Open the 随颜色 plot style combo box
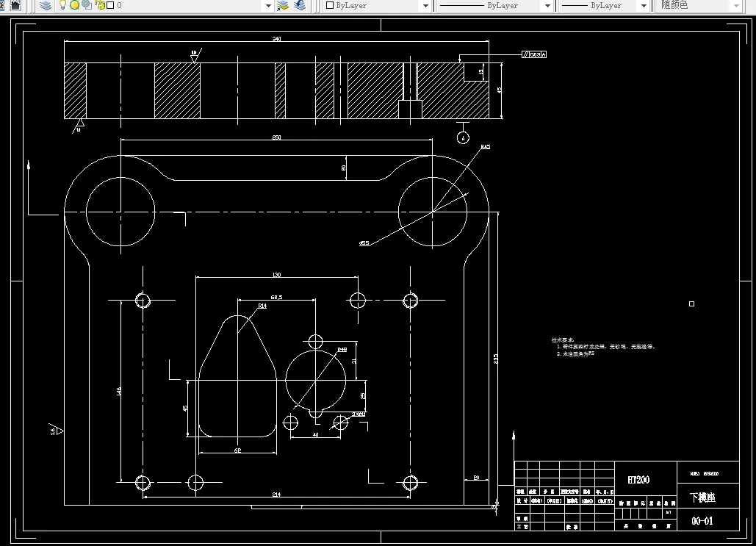The height and width of the screenshot is (546, 756). tap(699, 6)
